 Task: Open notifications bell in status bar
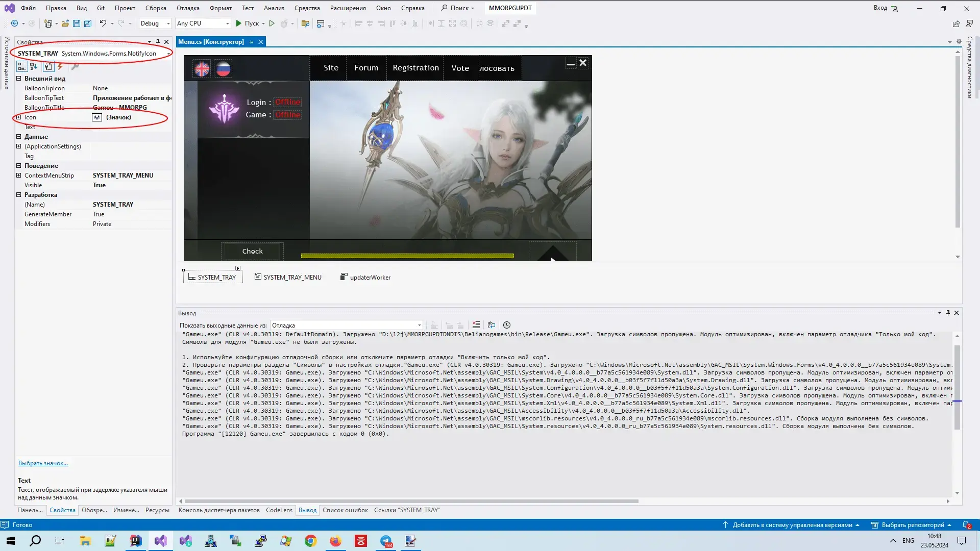click(966, 525)
